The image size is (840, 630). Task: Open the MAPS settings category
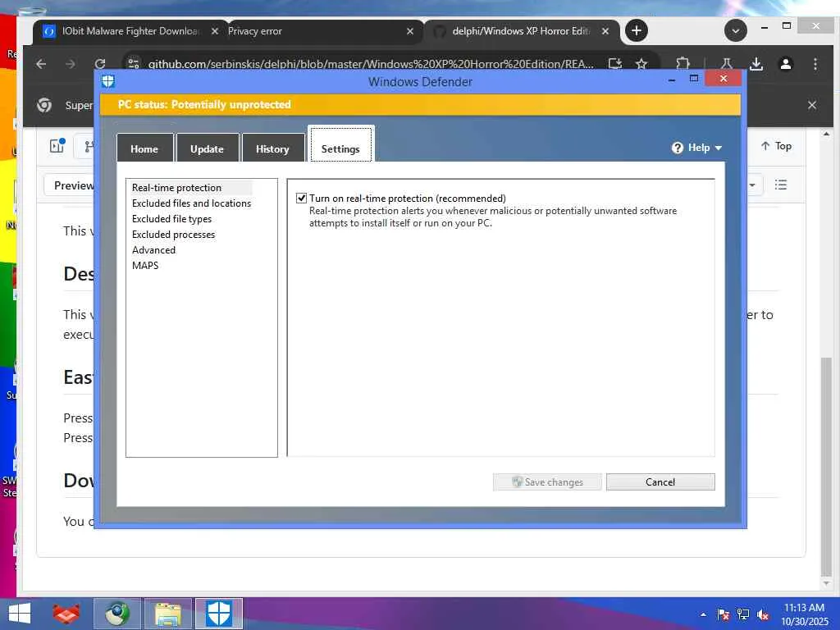tap(145, 265)
